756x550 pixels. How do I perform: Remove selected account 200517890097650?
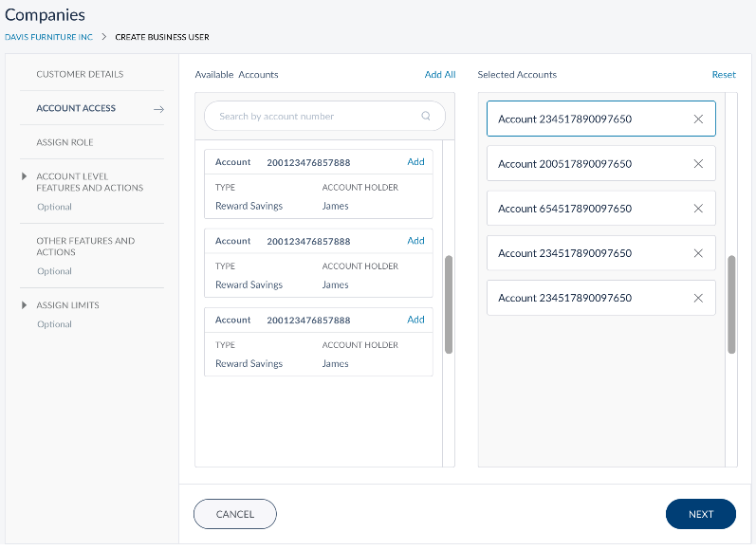coord(698,164)
